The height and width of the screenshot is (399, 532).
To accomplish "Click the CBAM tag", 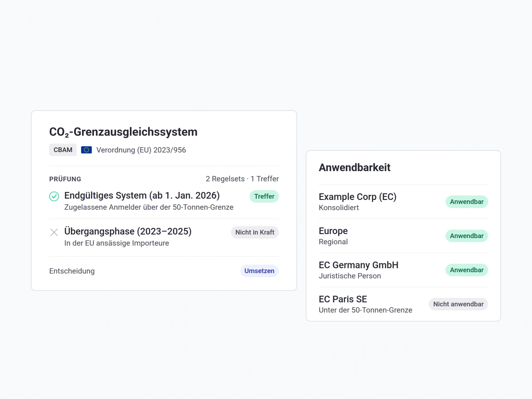I will pos(63,150).
